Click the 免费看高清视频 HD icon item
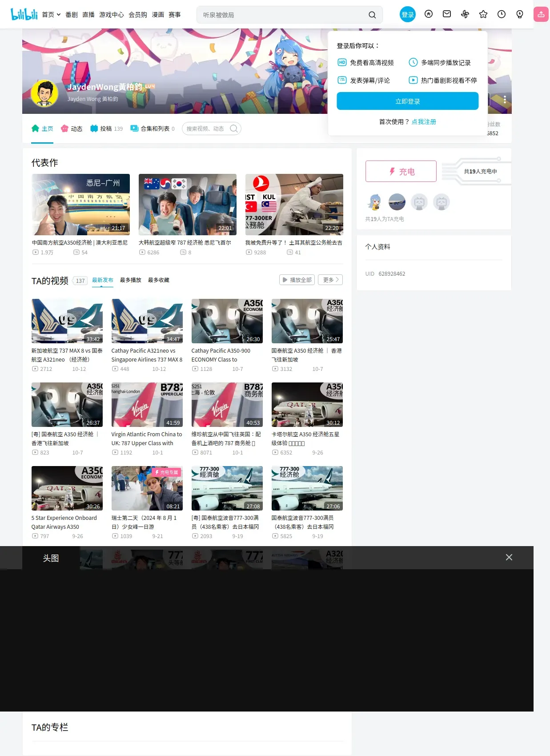550x756 pixels. (365, 62)
